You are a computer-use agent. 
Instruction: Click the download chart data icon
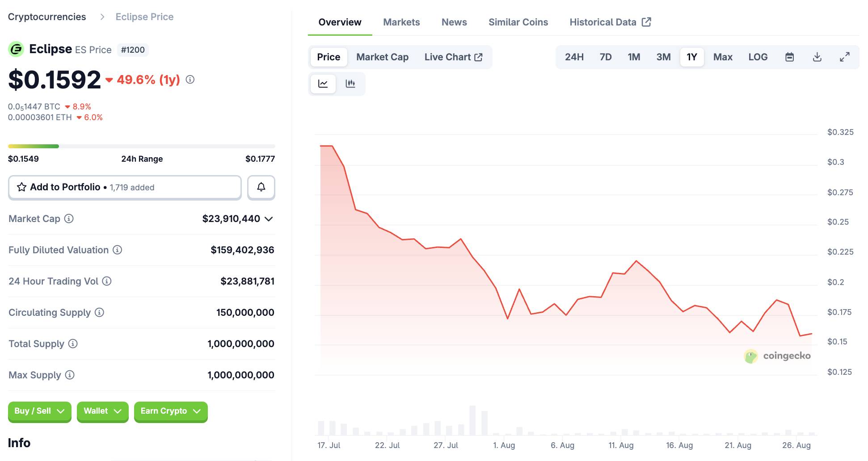(x=817, y=57)
